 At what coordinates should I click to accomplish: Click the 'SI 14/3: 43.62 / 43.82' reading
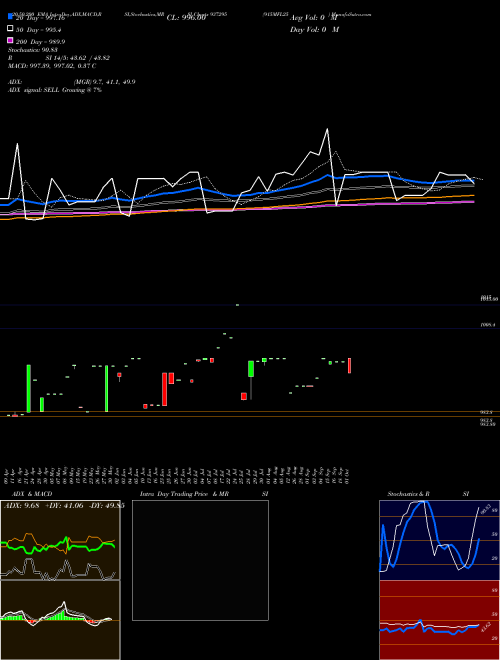pyautogui.click(x=77, y=58)
